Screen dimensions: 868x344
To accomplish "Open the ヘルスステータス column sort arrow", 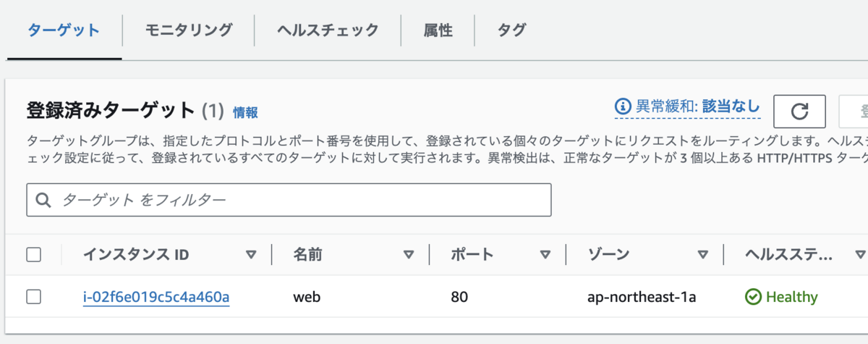I will coord(860,254).
